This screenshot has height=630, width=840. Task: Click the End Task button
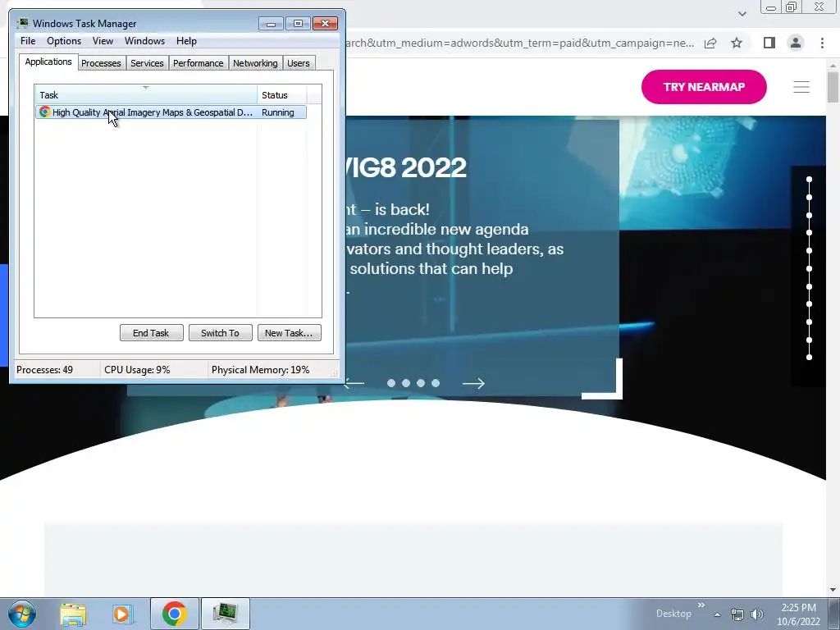(x=151, y=333)
